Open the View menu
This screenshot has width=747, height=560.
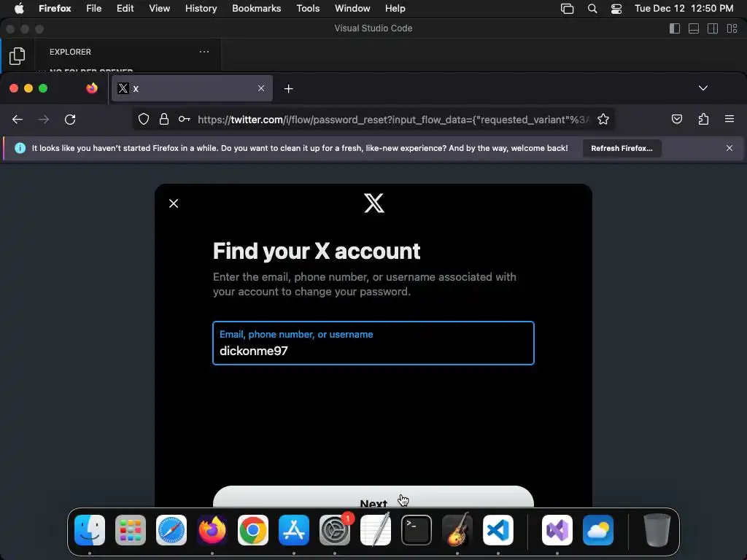159,8
